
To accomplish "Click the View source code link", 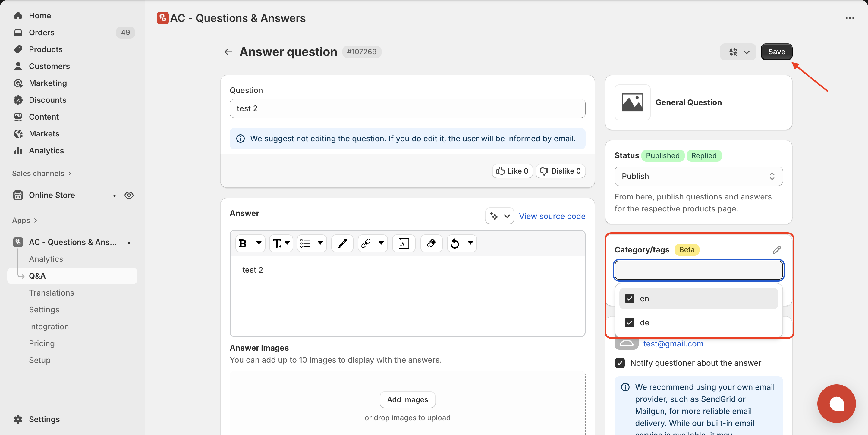I will [552, 216].
